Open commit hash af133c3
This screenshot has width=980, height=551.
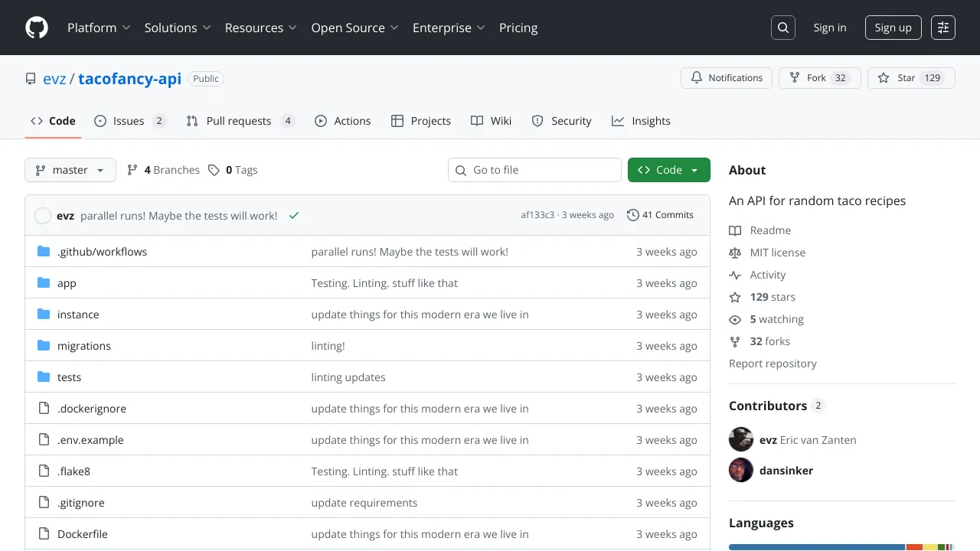tap(537, 215)
